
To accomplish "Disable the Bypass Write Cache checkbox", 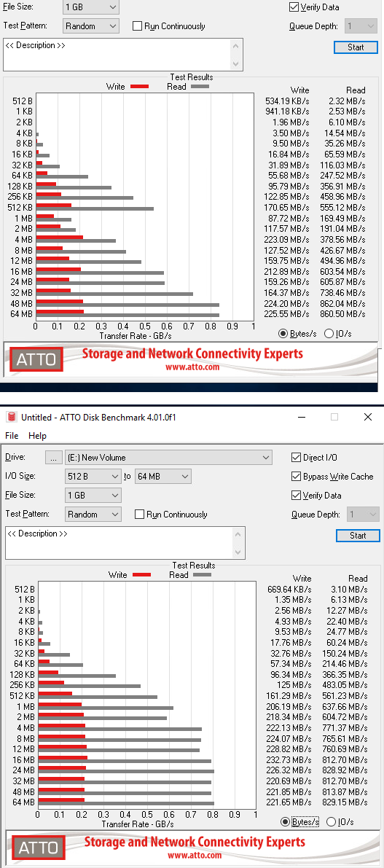I will (296, 477).
